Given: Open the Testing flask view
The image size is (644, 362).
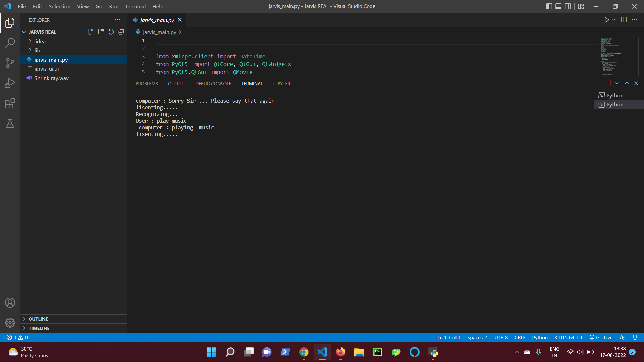Looking at the screenshot, I should (10, 123).
